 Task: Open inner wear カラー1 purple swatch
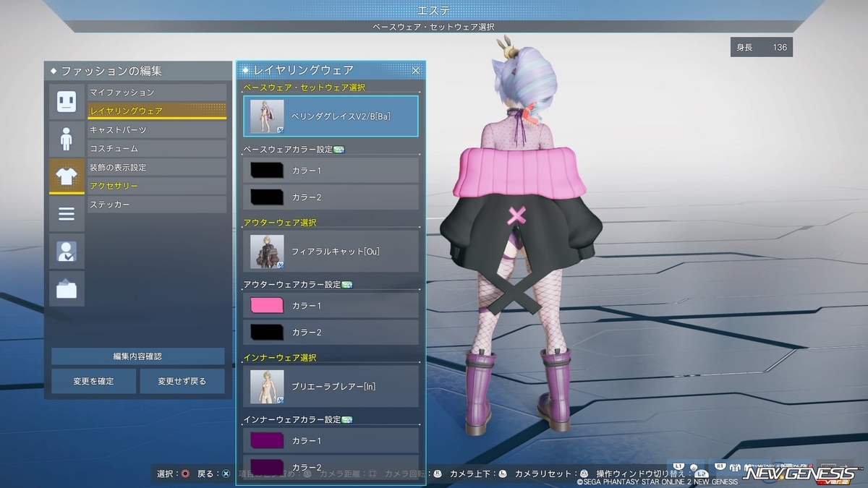(x=266, y=441)
